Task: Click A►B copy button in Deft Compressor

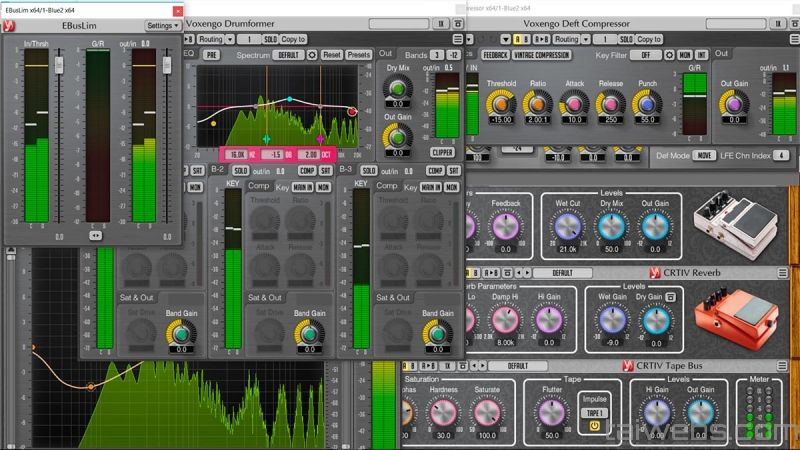Action: click(x=541, y=39)
